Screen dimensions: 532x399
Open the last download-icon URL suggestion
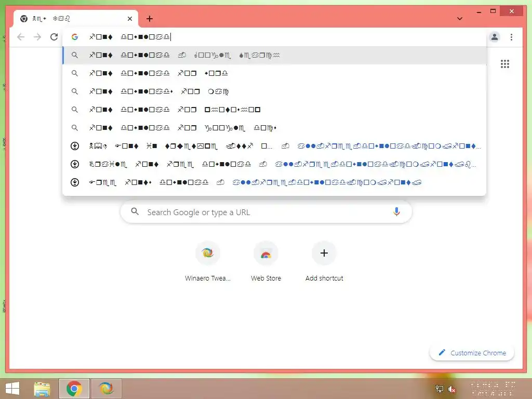(274, 182)
